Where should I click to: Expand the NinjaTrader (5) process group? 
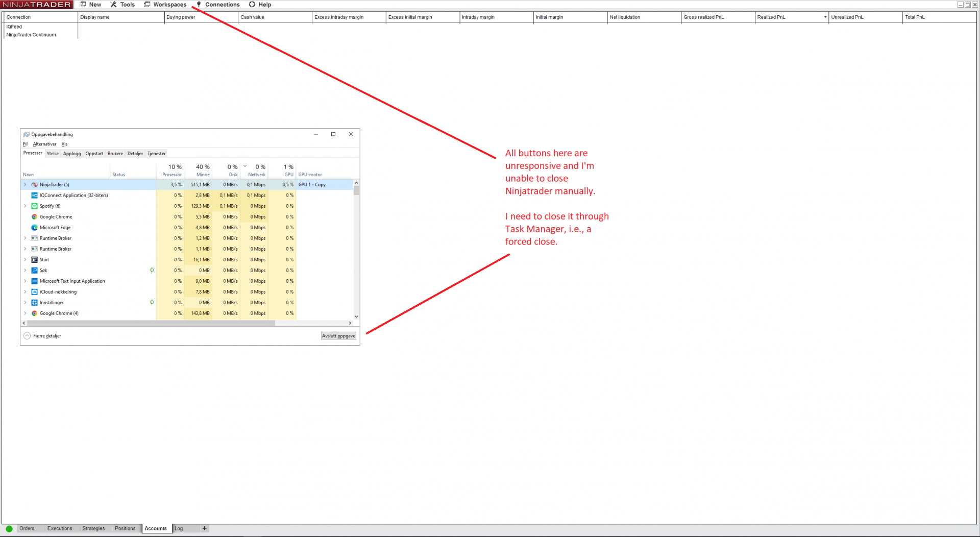tap(25, 185)
